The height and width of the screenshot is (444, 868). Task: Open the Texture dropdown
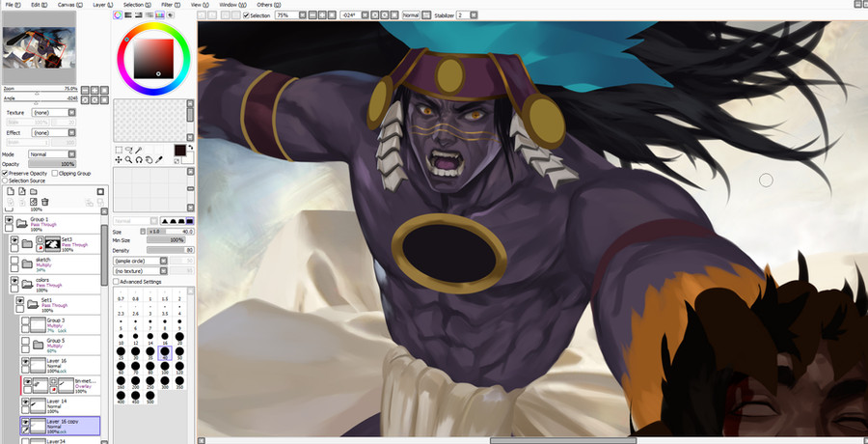(x=53, y=113)
